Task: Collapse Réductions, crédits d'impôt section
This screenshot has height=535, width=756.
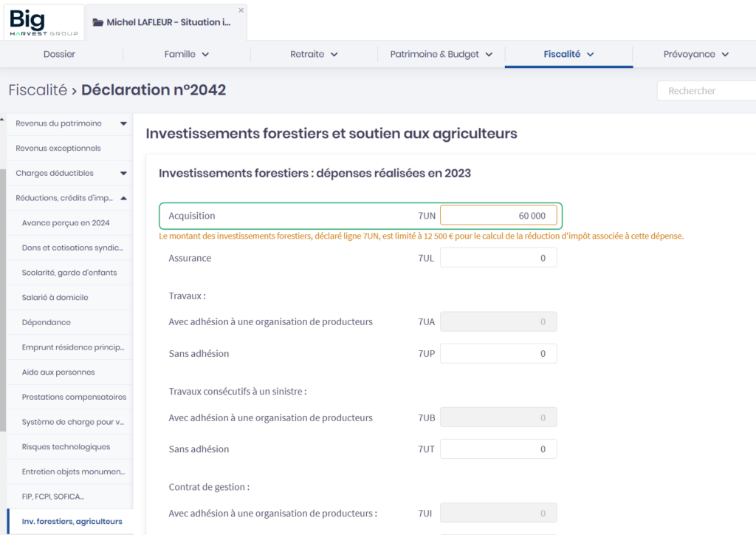Action: pyautogui.click(x=123, y=198)
